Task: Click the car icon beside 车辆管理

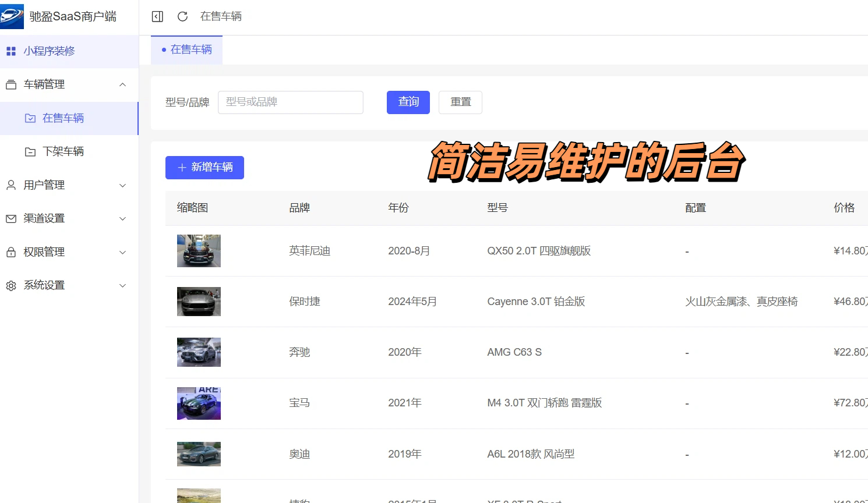Action: click(x=10, y=84)
